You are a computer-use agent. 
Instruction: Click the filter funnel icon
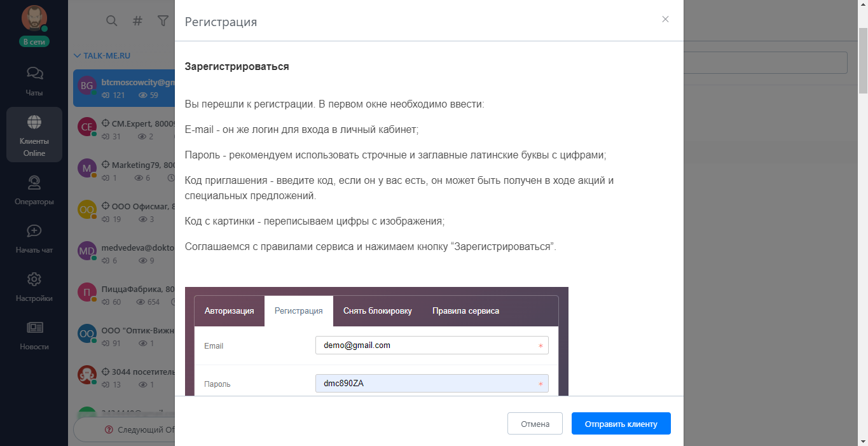(x=163, y=21)
